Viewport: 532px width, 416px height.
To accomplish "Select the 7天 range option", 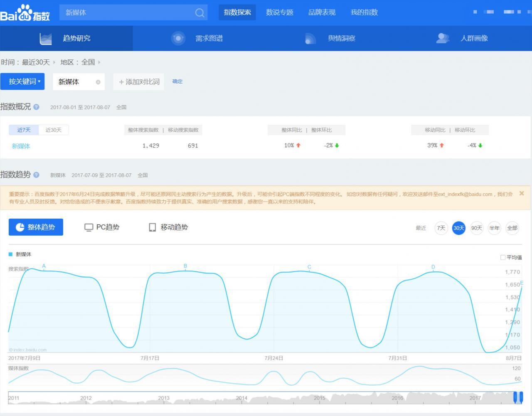I will pyautogui.click(x=441, y=228).
